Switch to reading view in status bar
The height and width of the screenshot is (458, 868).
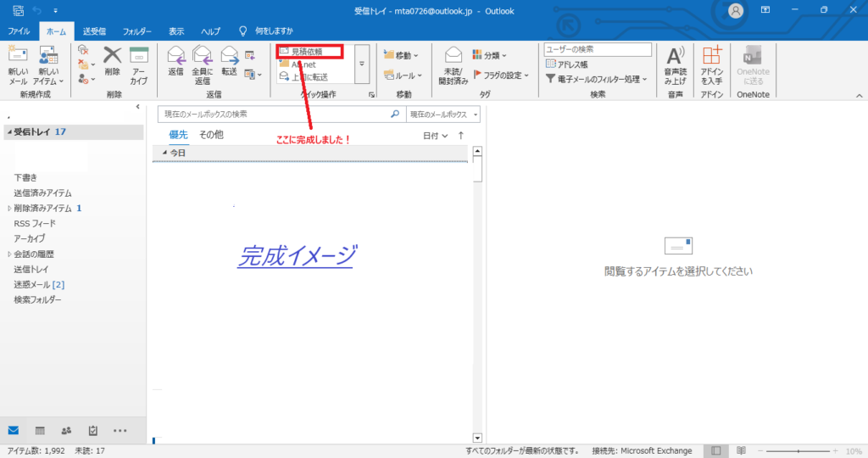coord(741,450)
